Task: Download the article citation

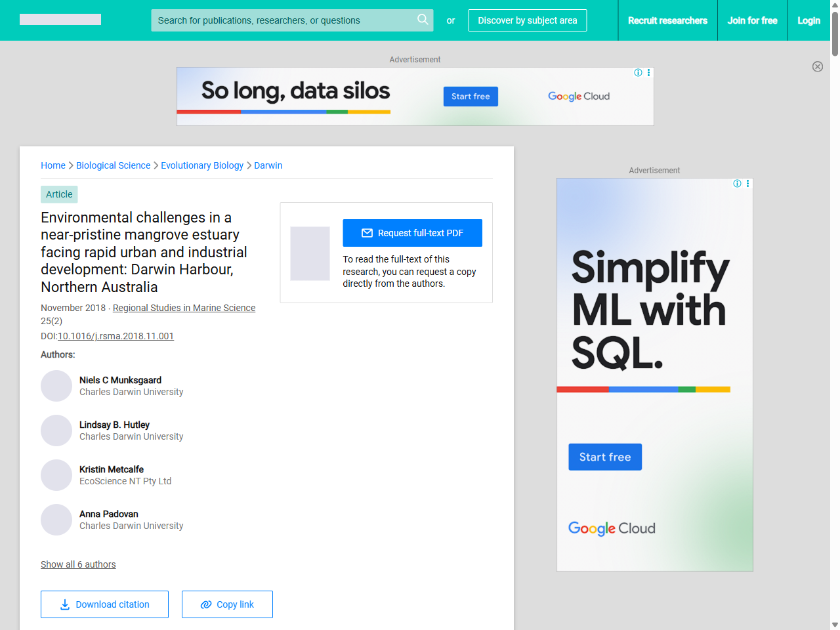Action: point(104,604)
